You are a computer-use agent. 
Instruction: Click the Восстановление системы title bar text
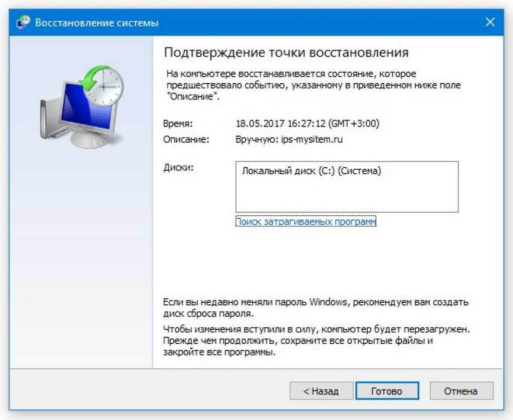click(x=97, y=23)
